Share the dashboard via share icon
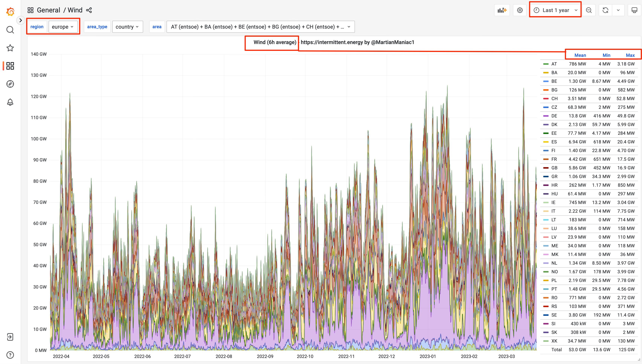The width and height of the screenshot is (642, 364). pyautogui.click(x=89, y=10)
